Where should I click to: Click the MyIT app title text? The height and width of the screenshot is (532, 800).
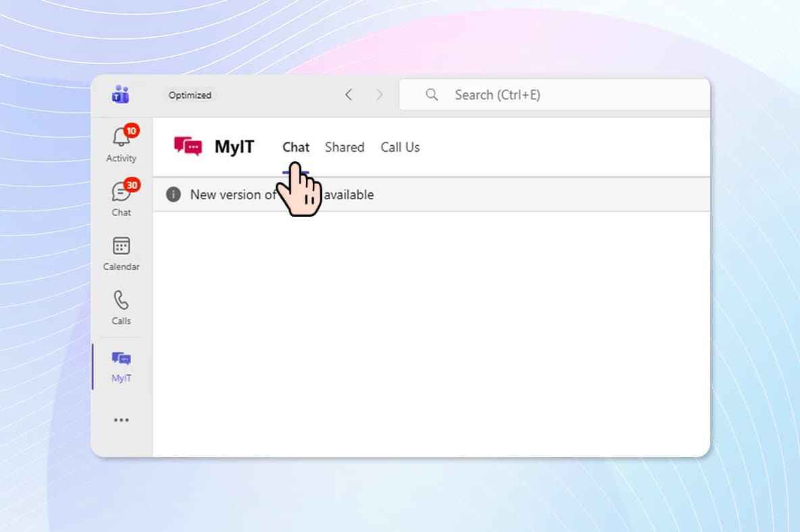point(234,147)
